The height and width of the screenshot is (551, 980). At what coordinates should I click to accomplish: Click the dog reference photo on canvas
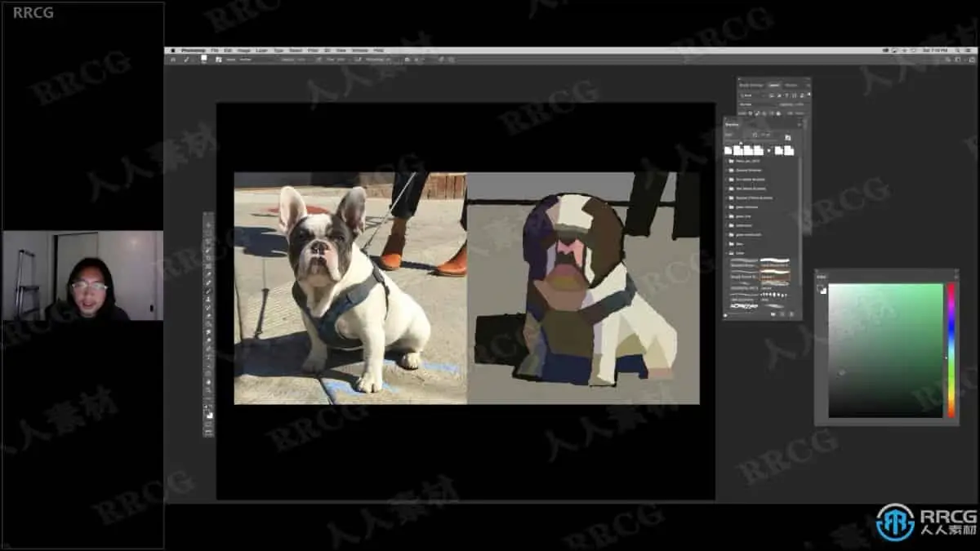350,288
